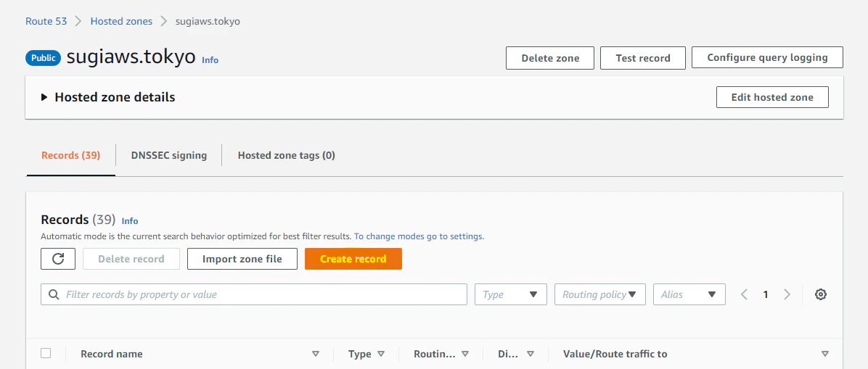Expand the Hosted zone details section
868x369 pixels.
[109, 97]
